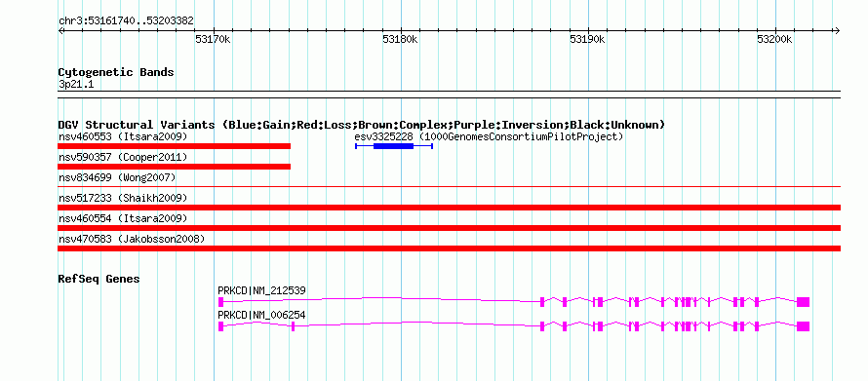This screenshot has width=868, height=381.
Task: Click the PRKCD|NM_006254 gene label
Action: [x=261, y=315]
